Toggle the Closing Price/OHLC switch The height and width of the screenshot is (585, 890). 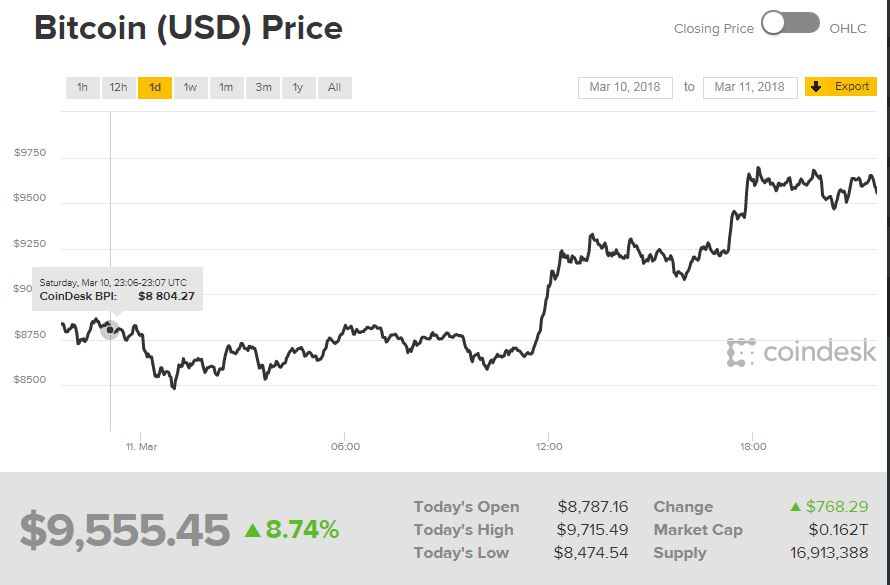[790, 24]
